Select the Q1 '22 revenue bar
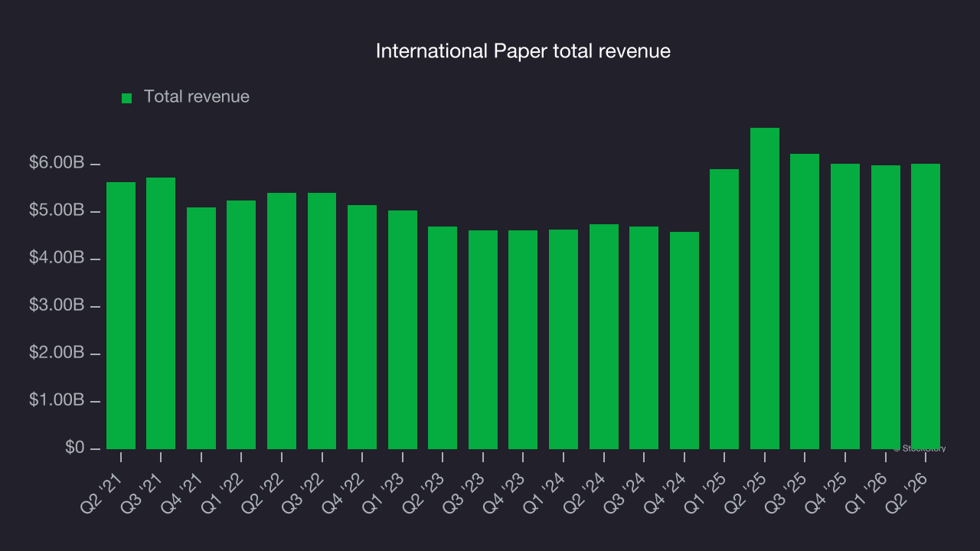 241,324
